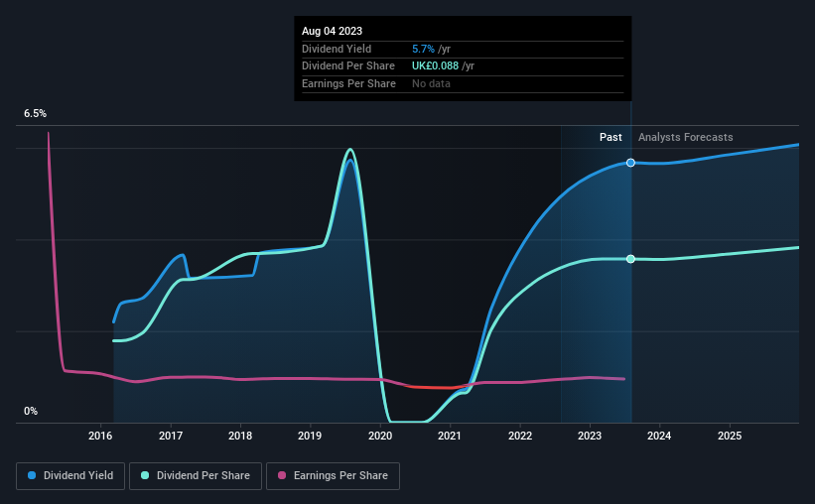Click the 2018 x-axis label
The image size is (815, 504).
coord(240,436)
